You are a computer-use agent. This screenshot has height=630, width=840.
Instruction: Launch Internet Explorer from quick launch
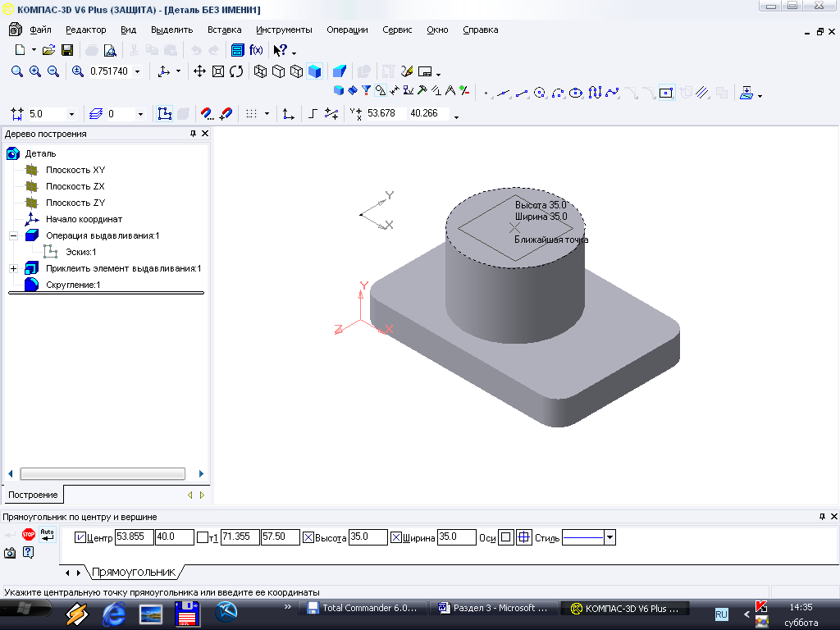[x=113, y=614]
